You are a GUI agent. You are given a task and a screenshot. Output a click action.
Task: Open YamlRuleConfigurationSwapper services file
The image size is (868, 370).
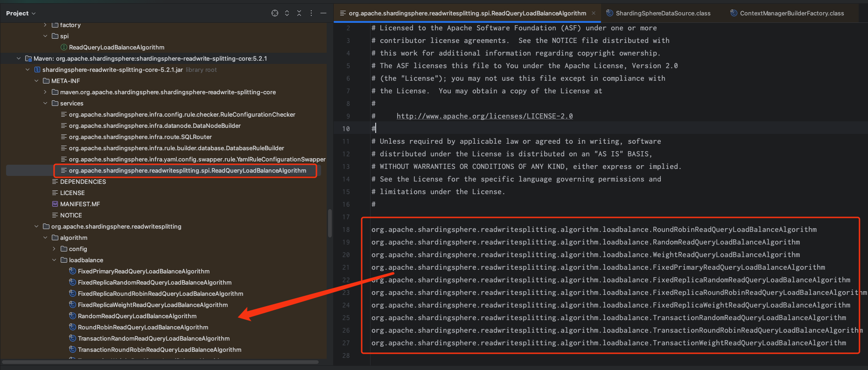tap(197, 159)
